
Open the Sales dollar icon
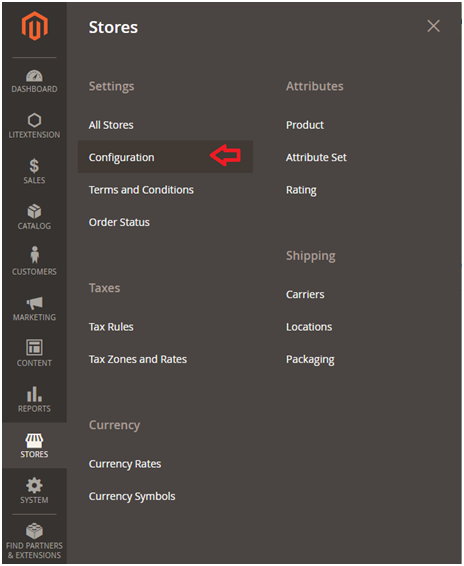pyautogui.click(x=34, y=166)
